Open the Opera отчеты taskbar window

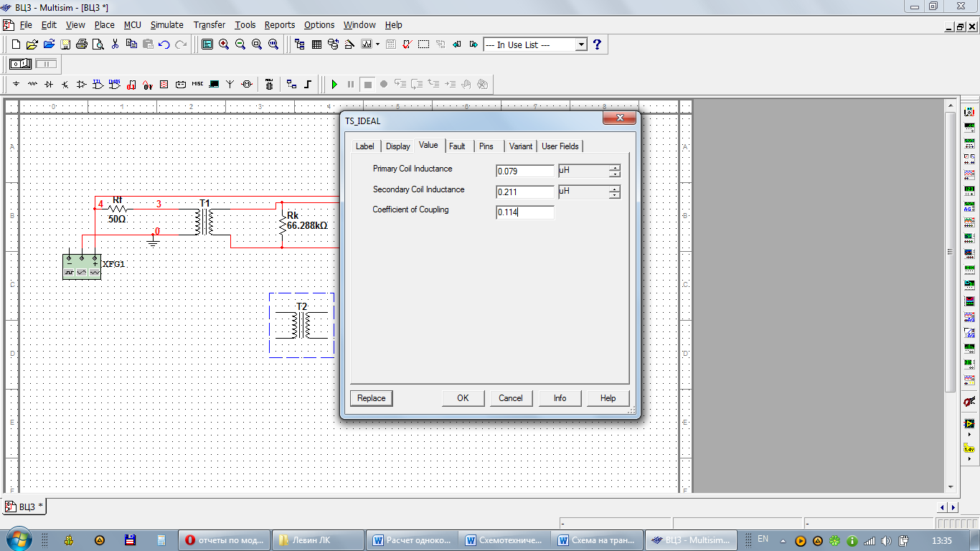click(225, 540)
